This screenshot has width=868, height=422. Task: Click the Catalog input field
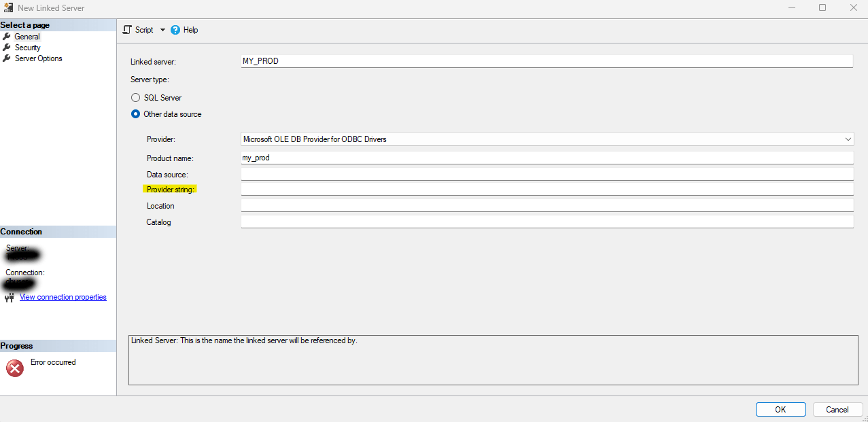pos(476,221)
